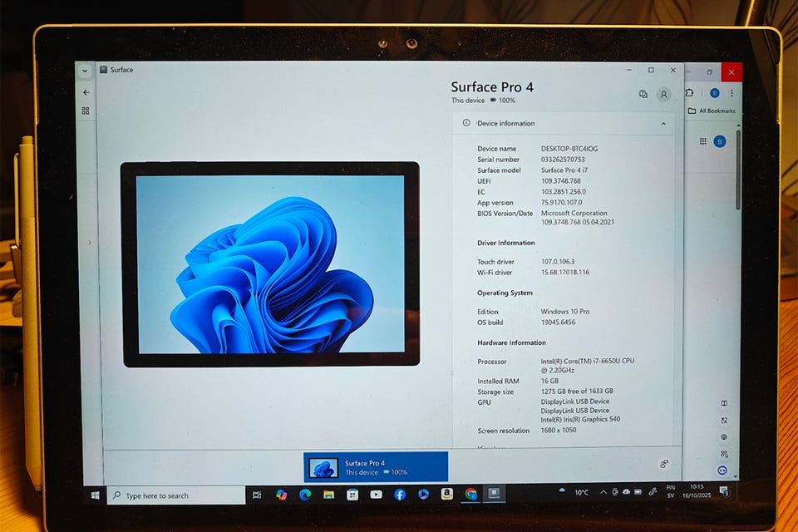Open the FIN SV language switcher

671,491
